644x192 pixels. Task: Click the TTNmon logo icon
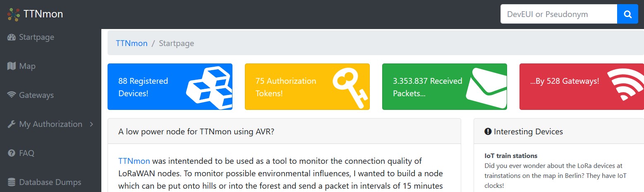(14, 15)
